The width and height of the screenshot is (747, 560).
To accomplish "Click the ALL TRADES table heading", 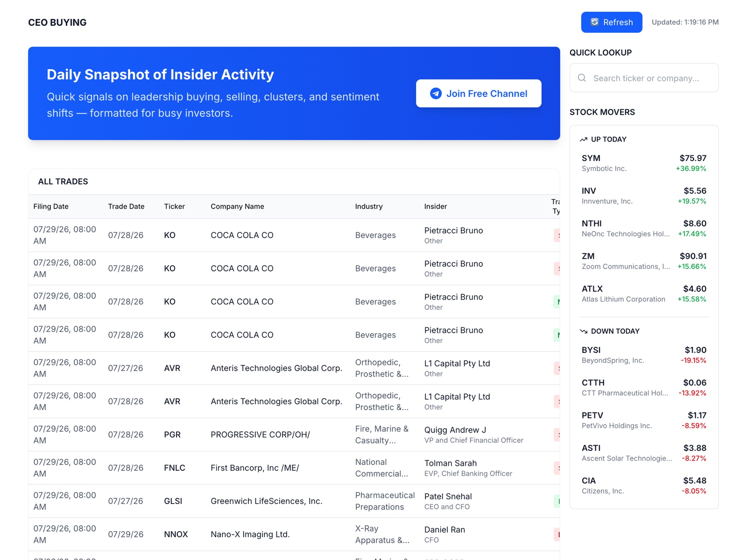I will (x=63, y=182).
